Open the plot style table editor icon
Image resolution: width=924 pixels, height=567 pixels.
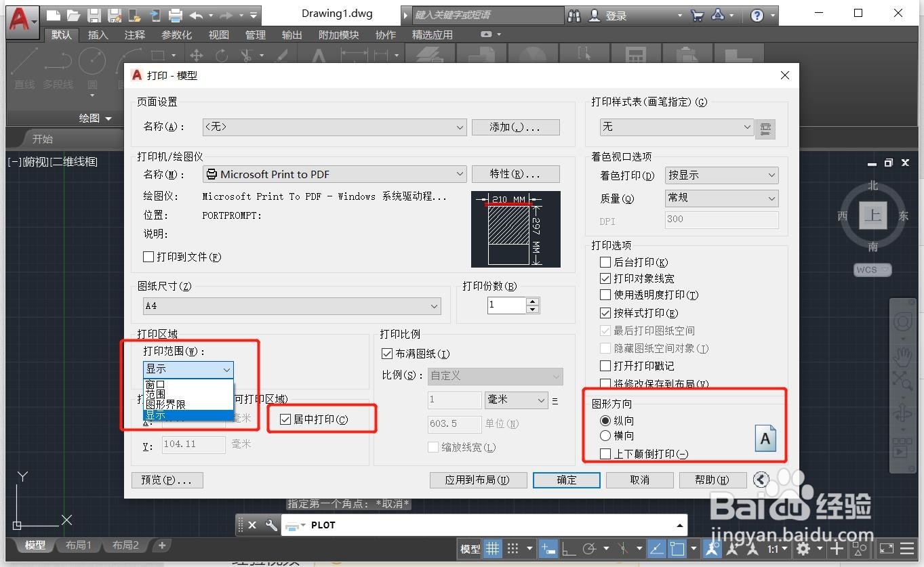pos(765,128)
